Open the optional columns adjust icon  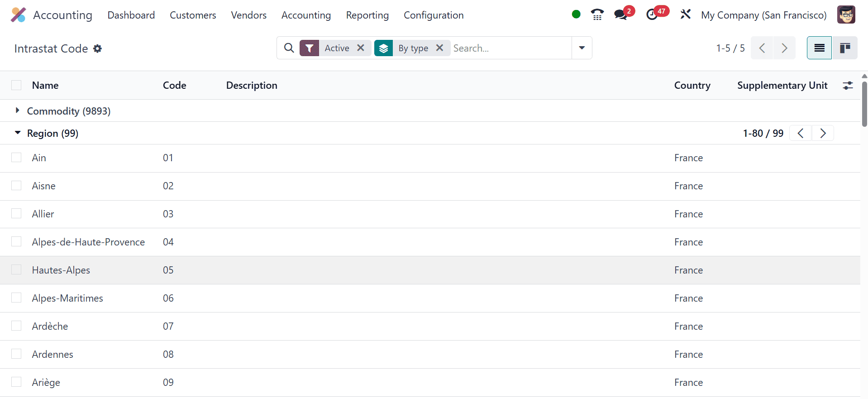(x=848, y=85)
